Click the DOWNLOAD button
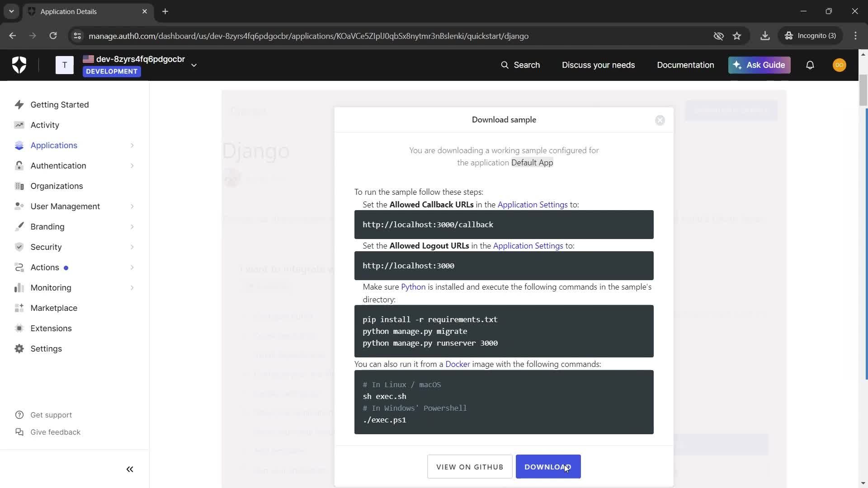The image size is (868, 488). [x=548, y=467]
